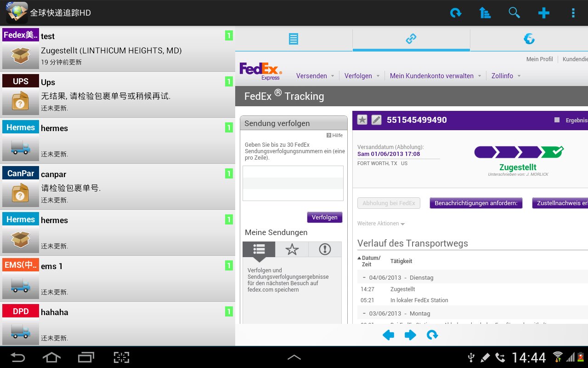
Task: Select the canpar package row
Action: 118,187
